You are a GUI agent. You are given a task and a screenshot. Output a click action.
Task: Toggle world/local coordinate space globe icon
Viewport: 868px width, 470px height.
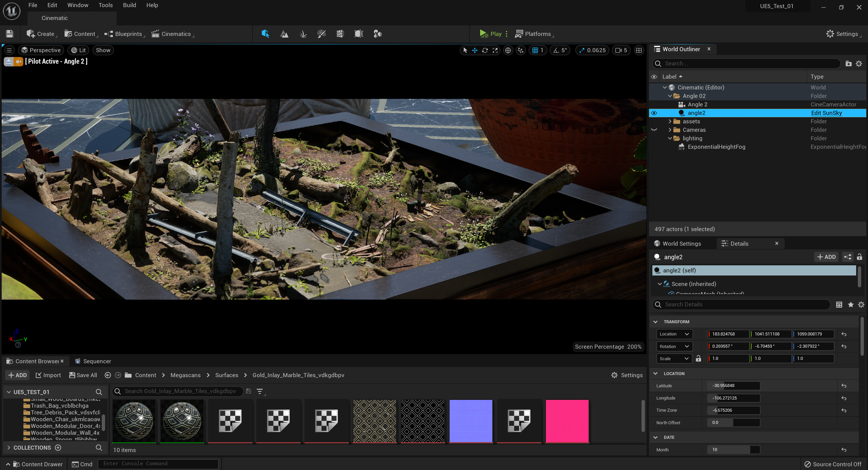point(508,50)
